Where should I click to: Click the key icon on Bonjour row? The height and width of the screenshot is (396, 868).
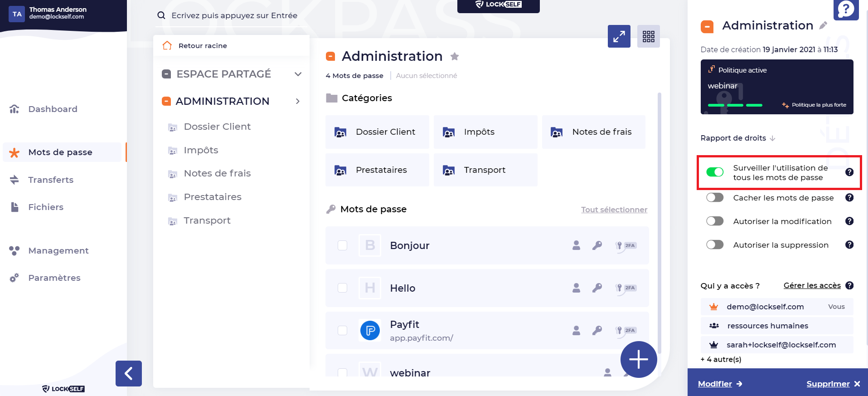(x=597, y=245)
